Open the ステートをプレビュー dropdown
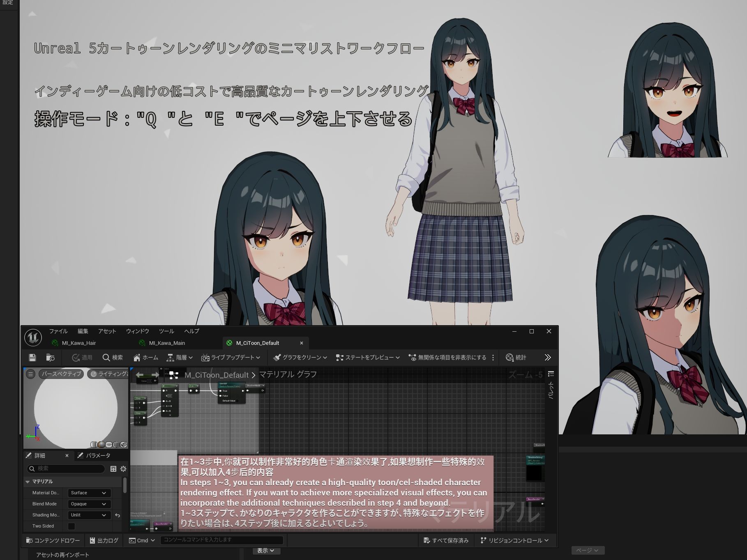747x560 pixels. (x=368, y=358)
